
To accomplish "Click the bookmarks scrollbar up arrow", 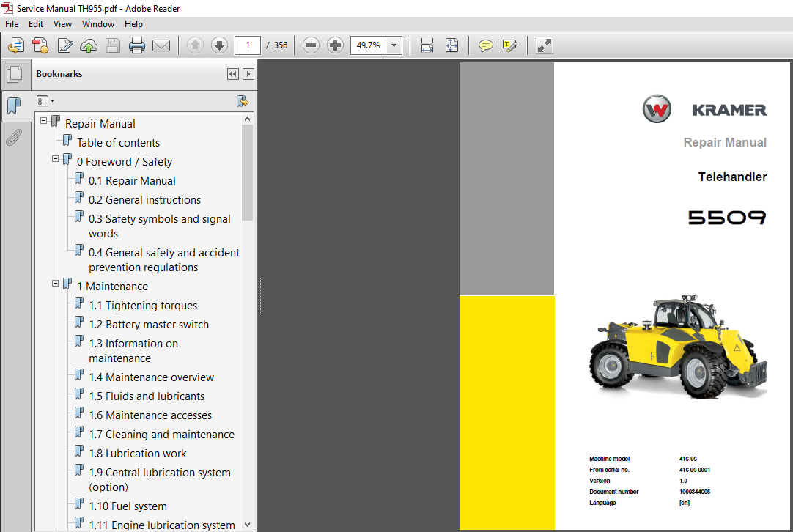I will [247, 119].
